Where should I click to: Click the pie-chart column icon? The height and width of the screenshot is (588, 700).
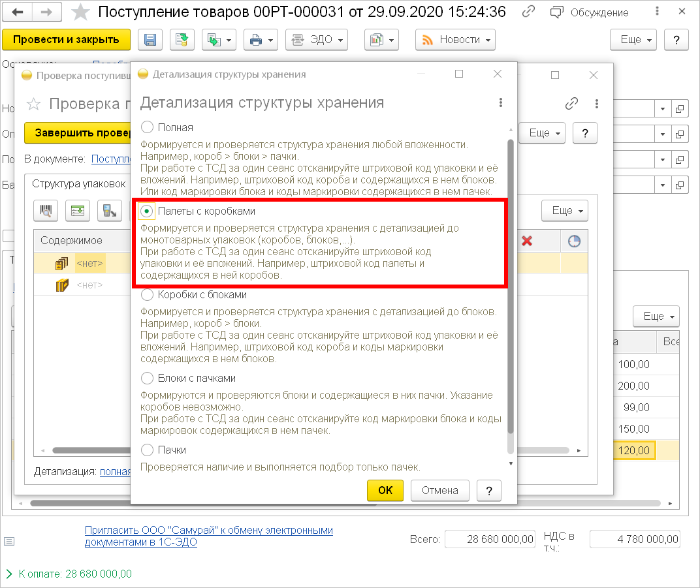574,241
